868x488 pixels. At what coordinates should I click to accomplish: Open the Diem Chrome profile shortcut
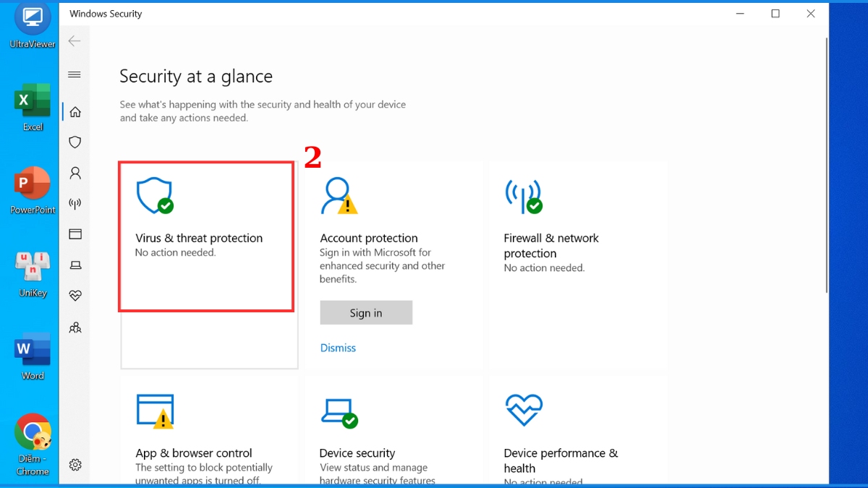tap(31, 435)
